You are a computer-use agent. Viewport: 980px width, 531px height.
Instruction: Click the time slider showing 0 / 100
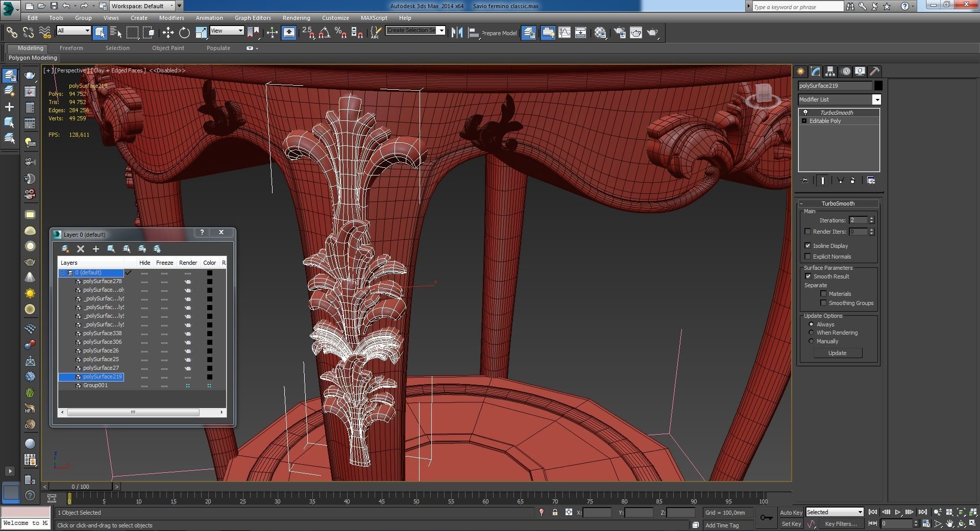click(x=81, y=487)
